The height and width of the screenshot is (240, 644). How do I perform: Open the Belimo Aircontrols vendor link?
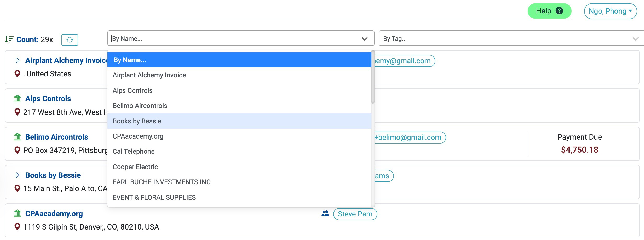(57, 137)
